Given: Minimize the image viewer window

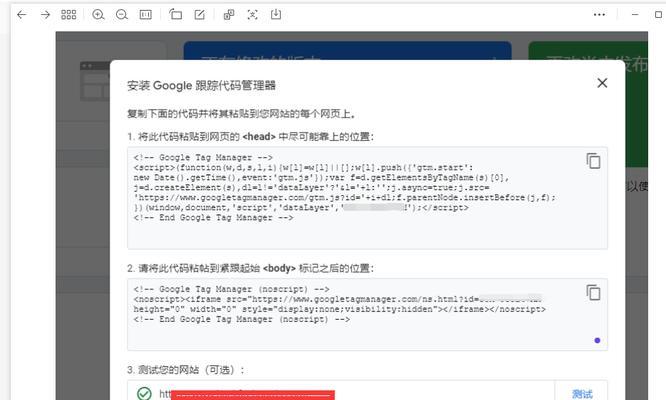Looking at the screenshot, I should [635, 14].
